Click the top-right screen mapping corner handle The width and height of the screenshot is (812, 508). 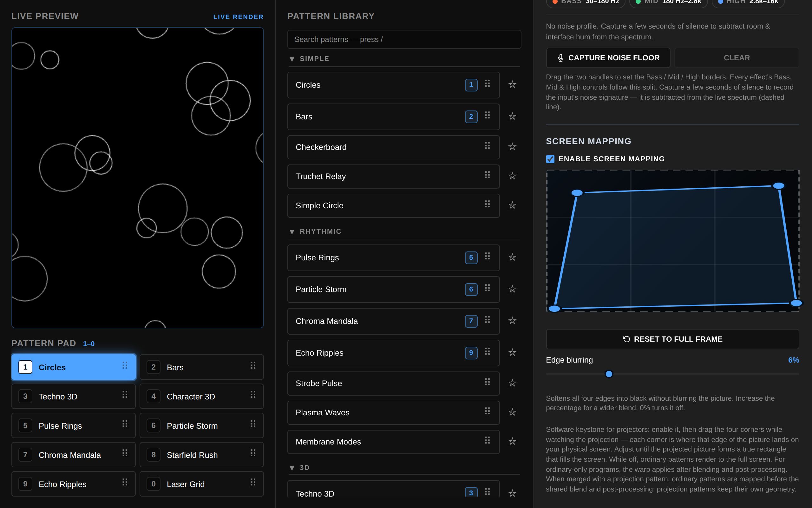778,186
